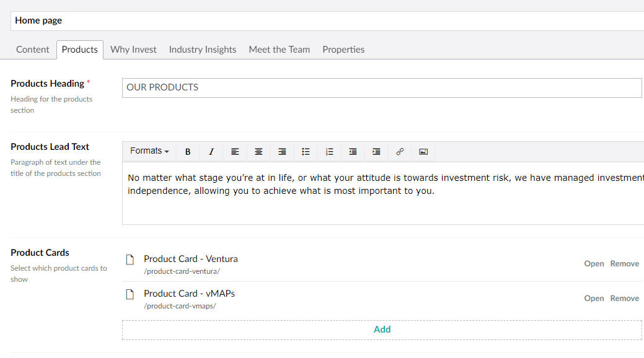Image resolution: width=644 pixels, height=358 pixels.
Task: Align text left in the rich text editor
Action: pos(235,152)
